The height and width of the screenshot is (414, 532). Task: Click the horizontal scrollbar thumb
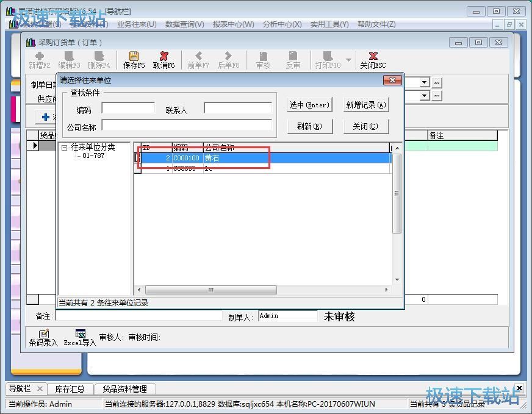pyautogui.click(x=211, y=290)
